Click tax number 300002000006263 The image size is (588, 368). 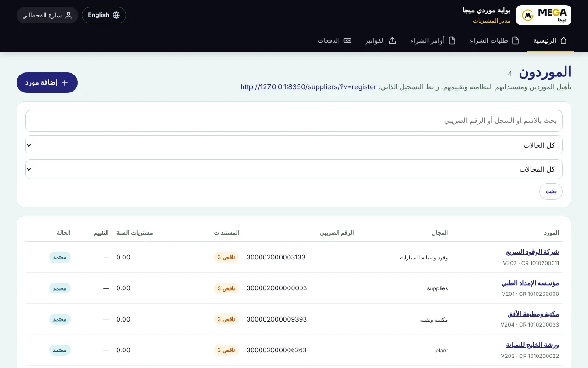tap(277, 350)
